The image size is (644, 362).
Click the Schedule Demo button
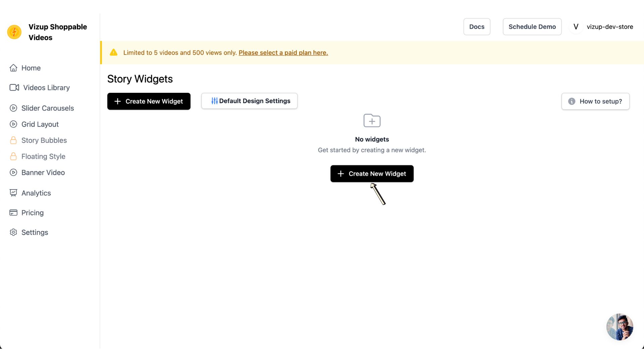point(532,26)
